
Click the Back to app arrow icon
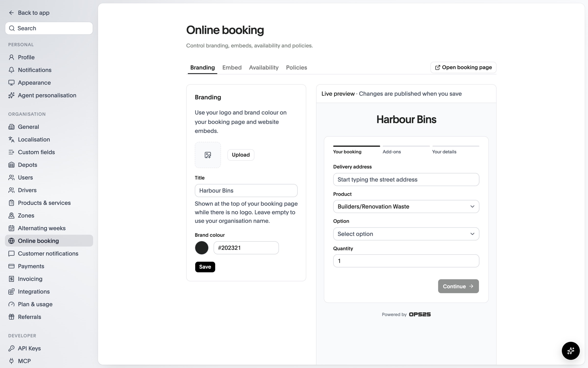click(11, 13)
